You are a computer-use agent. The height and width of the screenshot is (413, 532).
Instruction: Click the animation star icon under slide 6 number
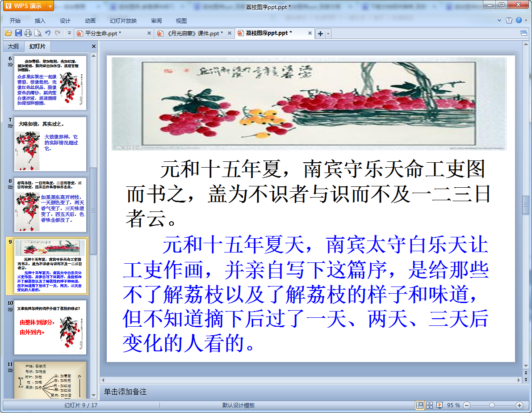click(x=10, y=64)
